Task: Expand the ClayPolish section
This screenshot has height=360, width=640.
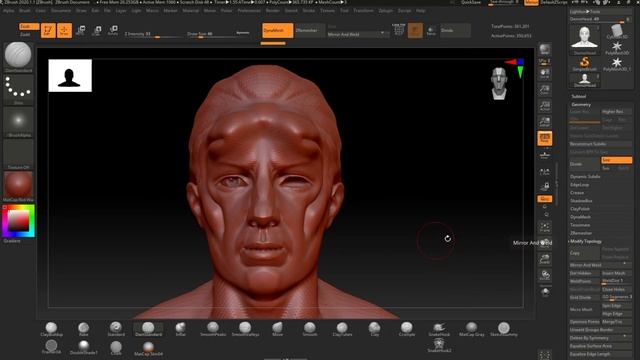Action: pyautogui.click(x=580, y=209)
